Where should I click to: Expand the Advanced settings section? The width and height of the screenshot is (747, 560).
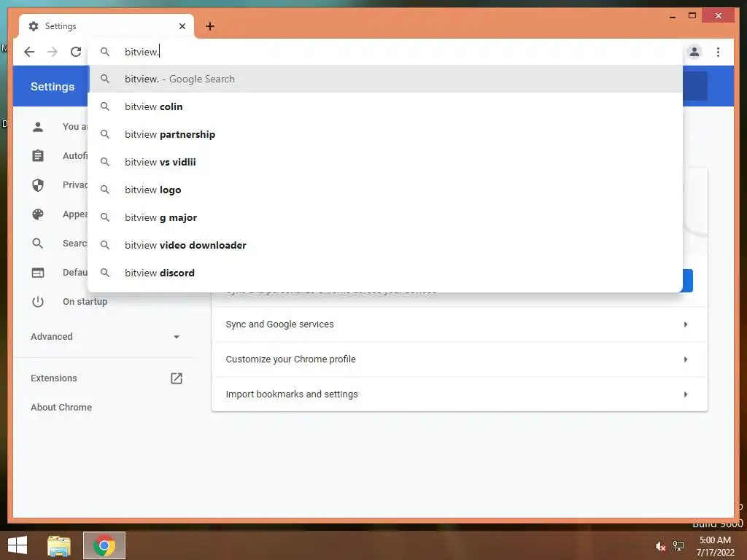(x=104, y=337)
